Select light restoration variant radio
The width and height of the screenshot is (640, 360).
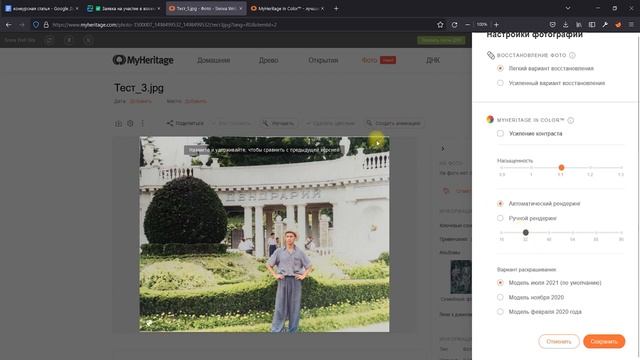click(500, 68)
